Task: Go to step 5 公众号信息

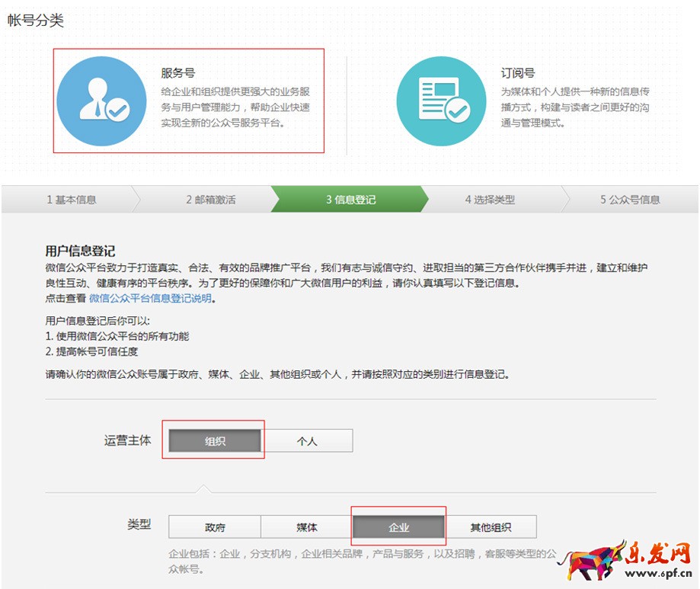Action: pyautogui.click(x=630, y=200)
